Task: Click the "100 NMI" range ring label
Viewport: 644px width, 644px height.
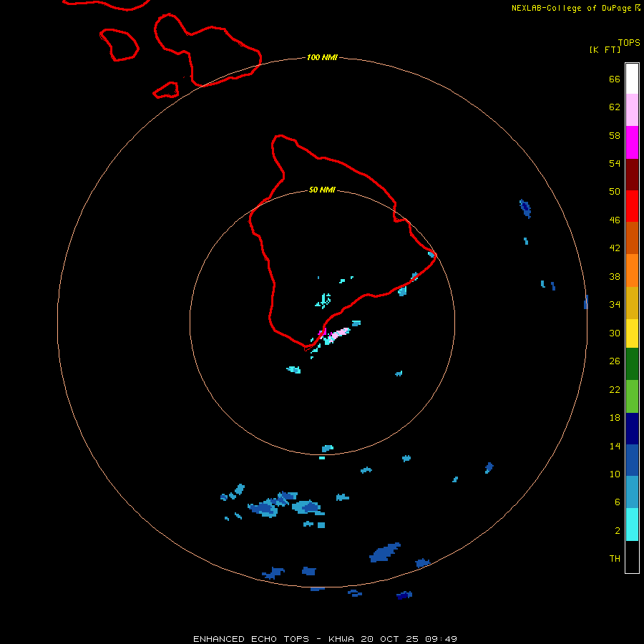Action: pyautogui.click(x=322, y=57)
